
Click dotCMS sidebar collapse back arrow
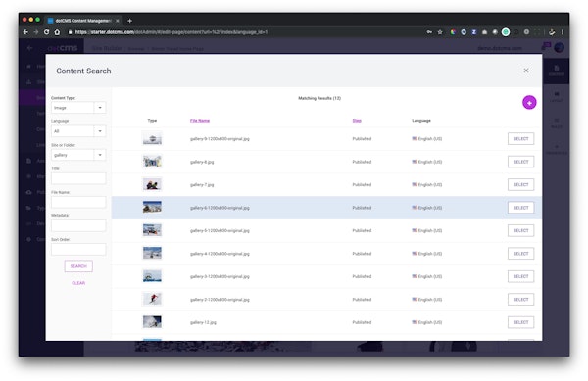point(29,48)
